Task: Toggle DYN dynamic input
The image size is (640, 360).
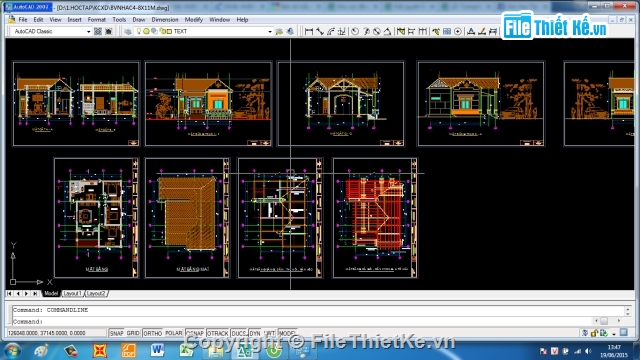Action: click(255, 333)
